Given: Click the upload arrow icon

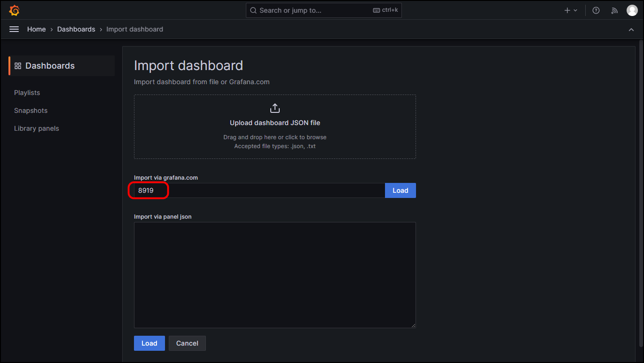Looking at the screenshot, I should (x=275, y=108).
